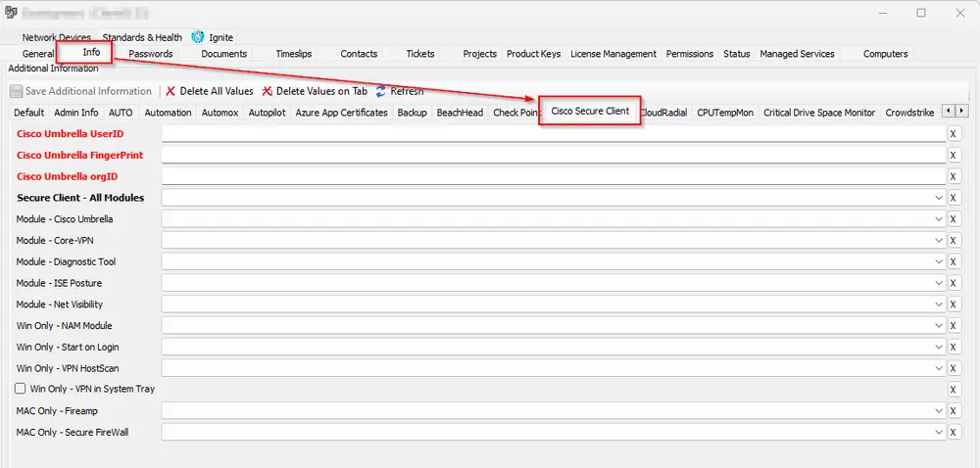Expand Module - Core-VPN dropdown
Screen dimensions: 980x468
938,240
